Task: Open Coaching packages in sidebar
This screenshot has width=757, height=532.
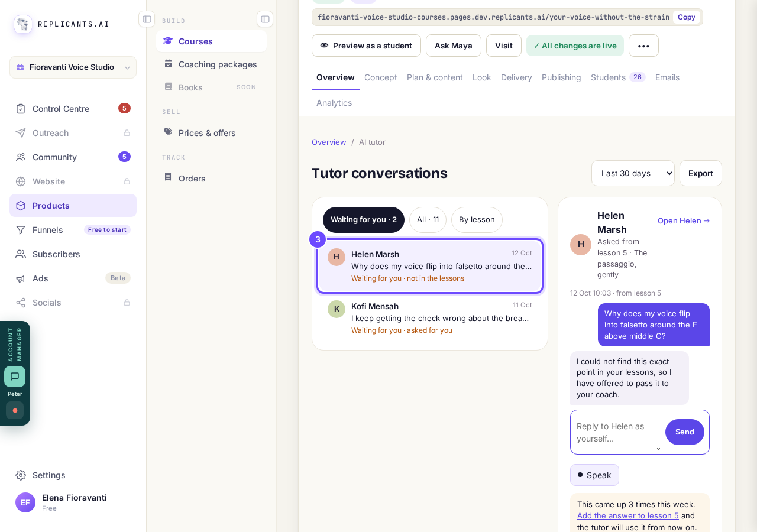Action: click(x=211, y=64)
